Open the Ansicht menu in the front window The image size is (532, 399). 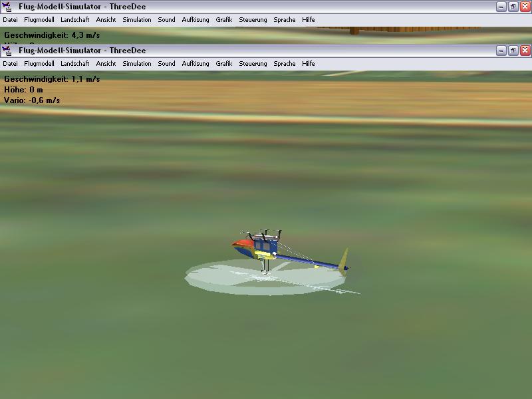click(x=106, y=64)
